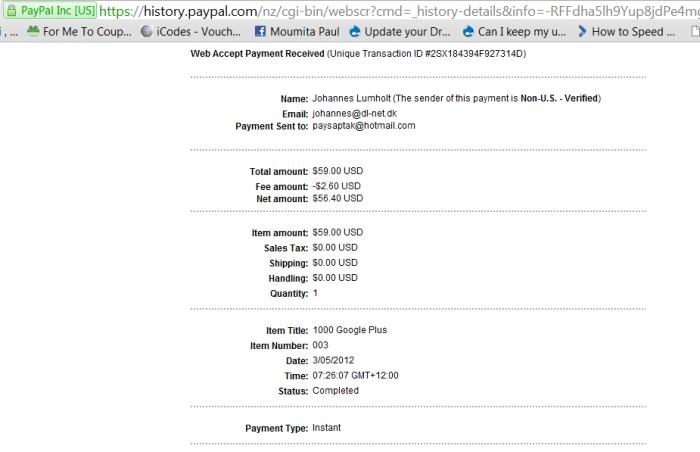Open the How to Speed bookmark
The height and width of the screenshot is (452, 700).
[633, 31]
